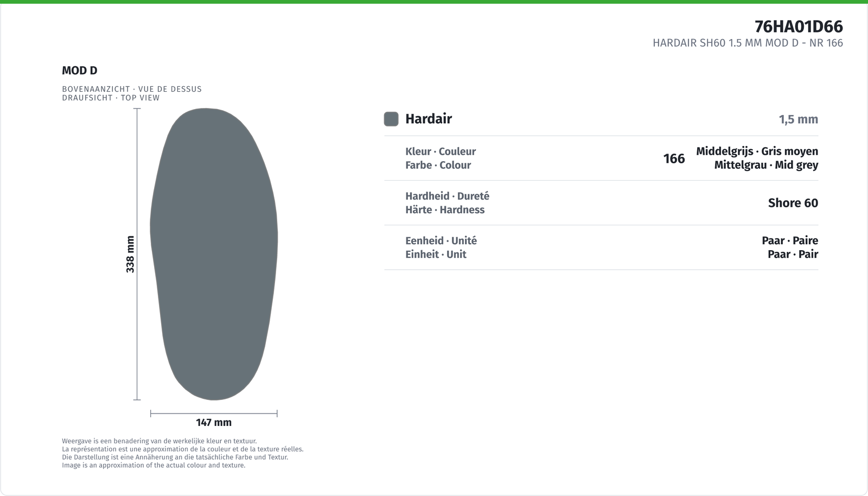Select the Paar · Paire unit value
The height and width of the screenshot is (496, 868).
(x=790, y=240)
